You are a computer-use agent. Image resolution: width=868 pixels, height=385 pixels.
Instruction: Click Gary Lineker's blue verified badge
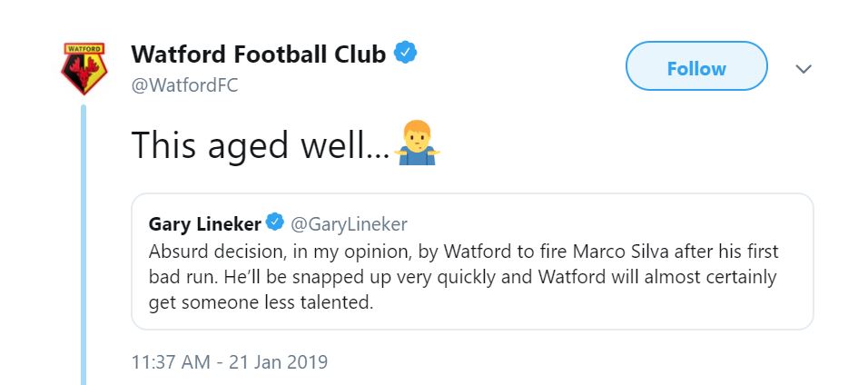[275, 222]
